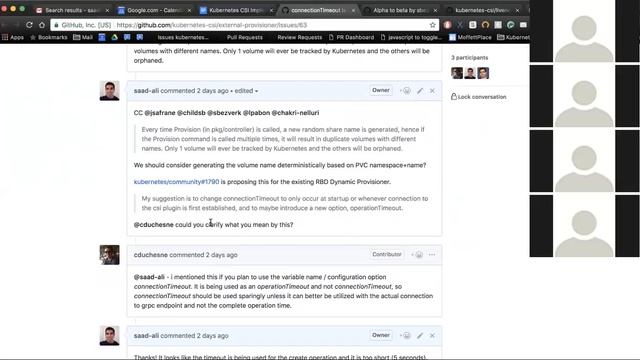The height and width of the screenshot is (360, 640).
Task: Switch to the Alpha to beta tab
Action: click(401, 10)
